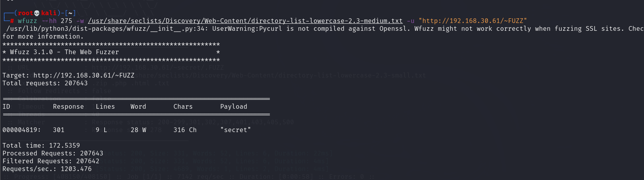The image size is (644, 180).
Task: Click the "-w" wordlist flag
Action: 80,21
